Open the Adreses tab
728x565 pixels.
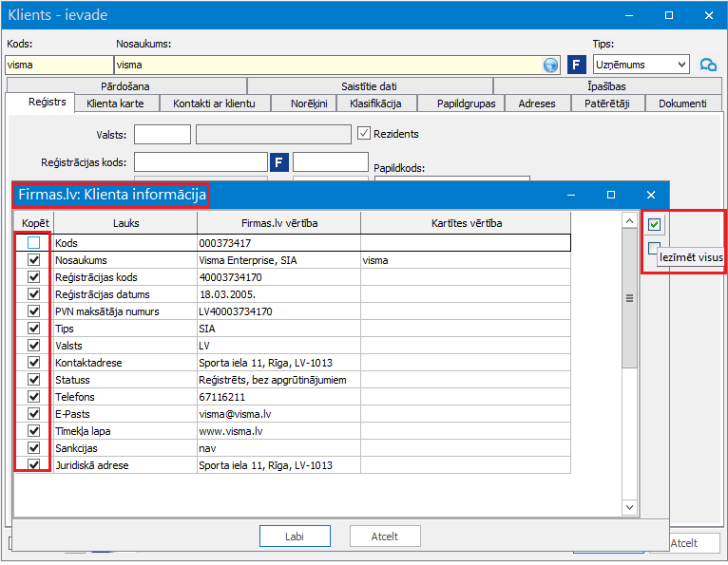(538, 104)
